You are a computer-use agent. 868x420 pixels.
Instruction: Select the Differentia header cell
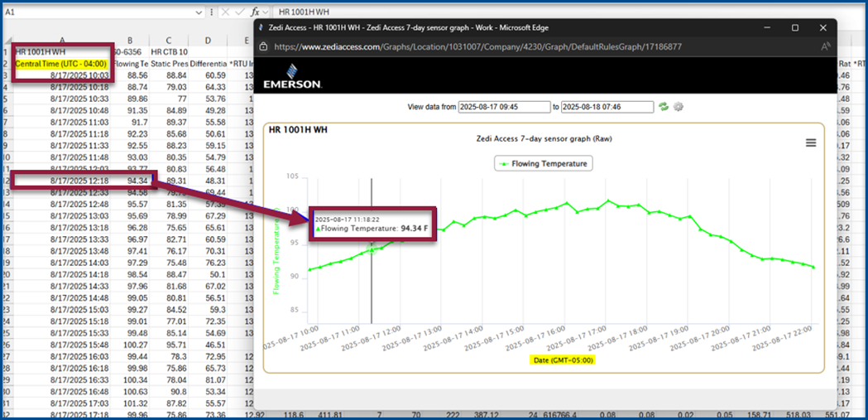pyautogui.click(x=208, y=64)
